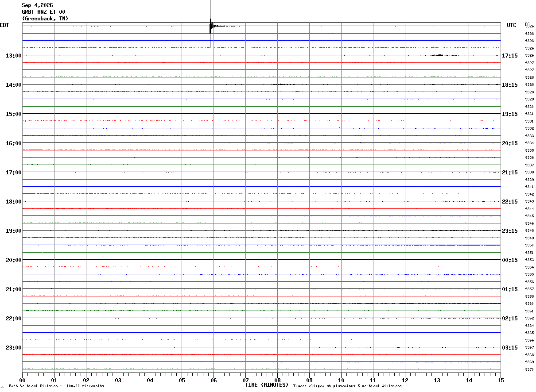The image size is (536, 392).
Task: Click the vertical division microvolts note
Action: click(x=56, y=386)
